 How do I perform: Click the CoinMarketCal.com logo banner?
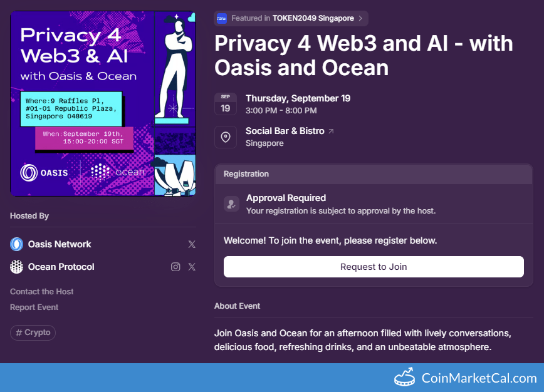tap(465, 378)
